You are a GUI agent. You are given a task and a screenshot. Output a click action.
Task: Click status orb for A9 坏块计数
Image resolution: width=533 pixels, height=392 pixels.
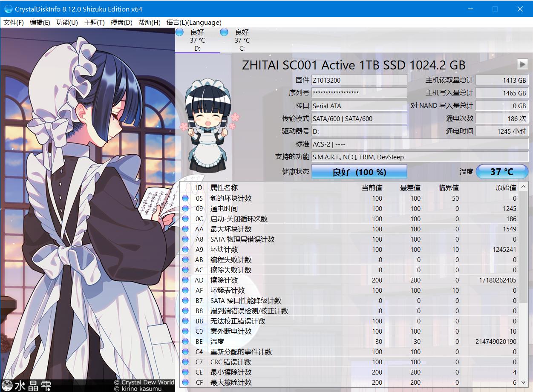(185, 249)
